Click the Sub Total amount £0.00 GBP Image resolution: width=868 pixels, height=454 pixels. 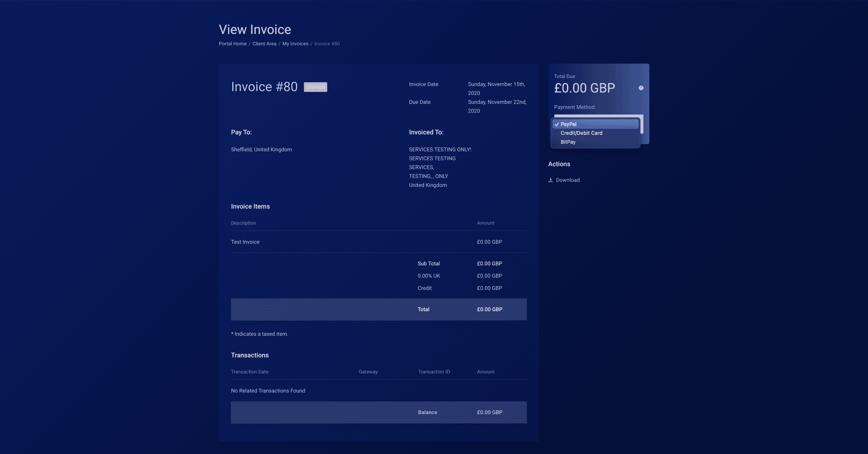[x=489, y=263]
